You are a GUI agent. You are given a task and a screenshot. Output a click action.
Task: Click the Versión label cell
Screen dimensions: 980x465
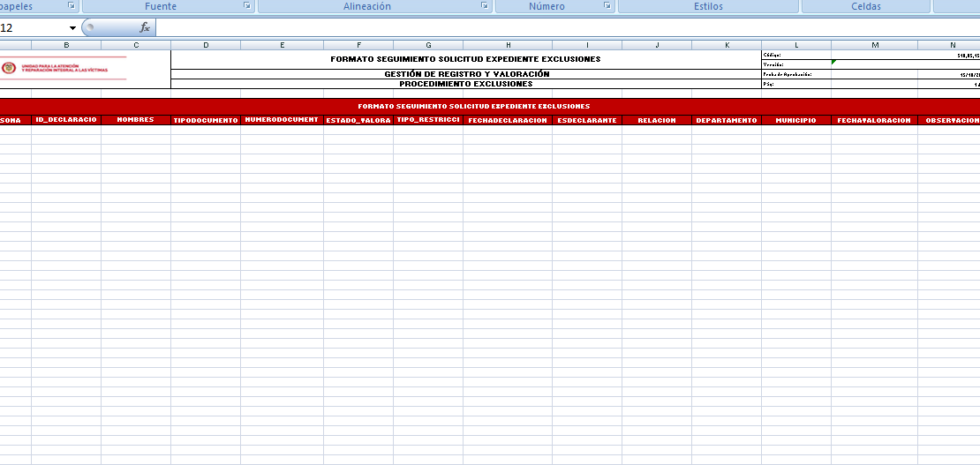[x=796, y=64]
